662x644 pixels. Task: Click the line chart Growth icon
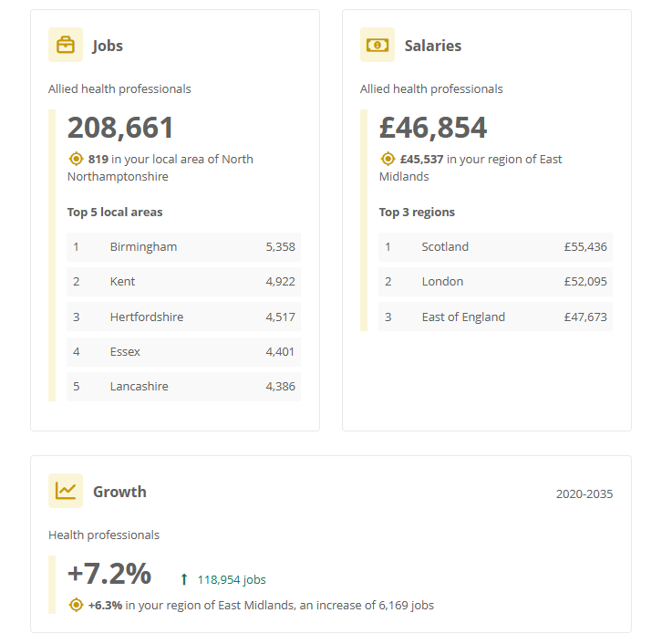66,491
